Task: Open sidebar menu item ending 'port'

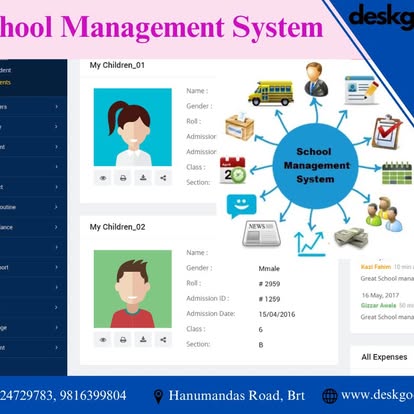Action: tap(4, 267)
